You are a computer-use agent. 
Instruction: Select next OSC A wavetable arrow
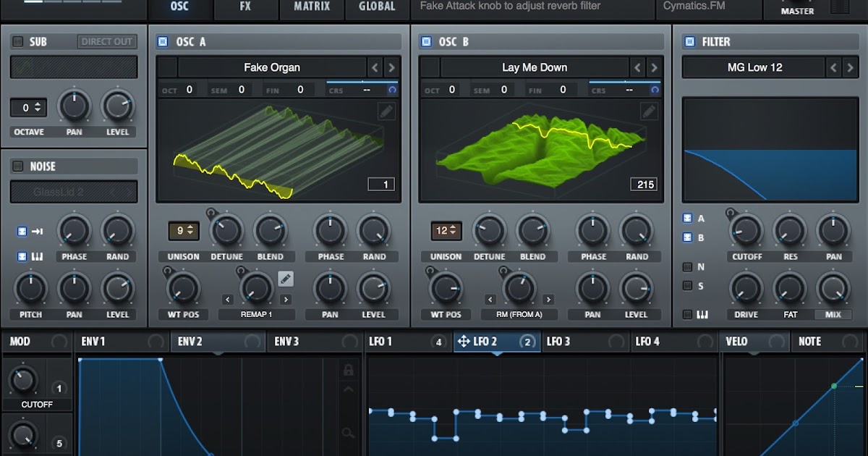(x=391, y=68)
